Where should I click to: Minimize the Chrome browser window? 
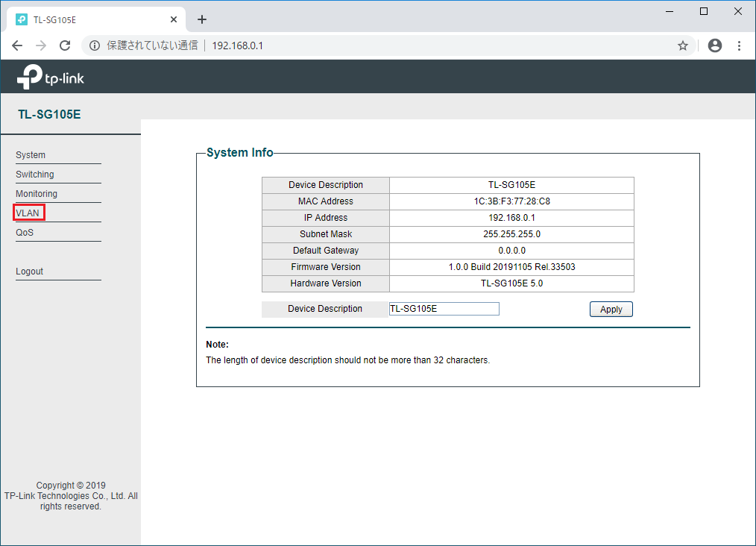[x=670, y=11]
